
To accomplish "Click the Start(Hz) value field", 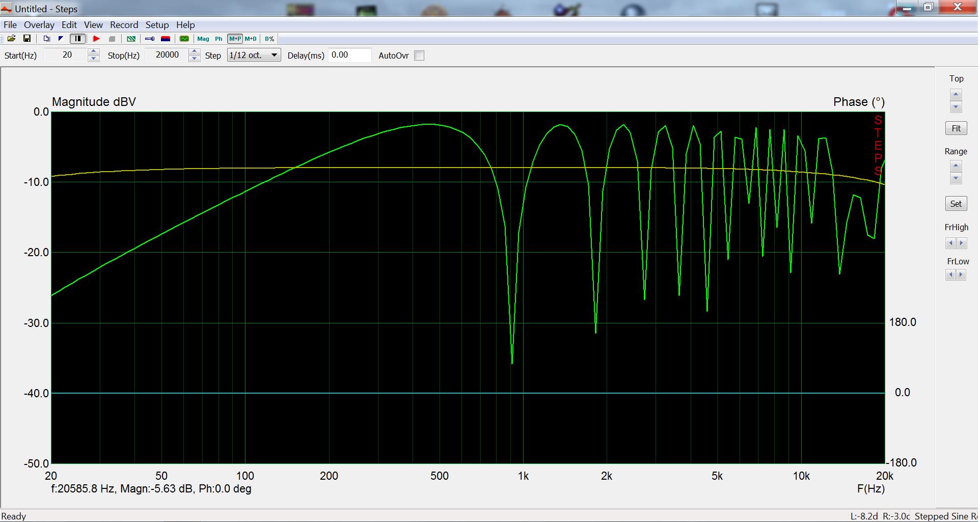I will point(66,55).
